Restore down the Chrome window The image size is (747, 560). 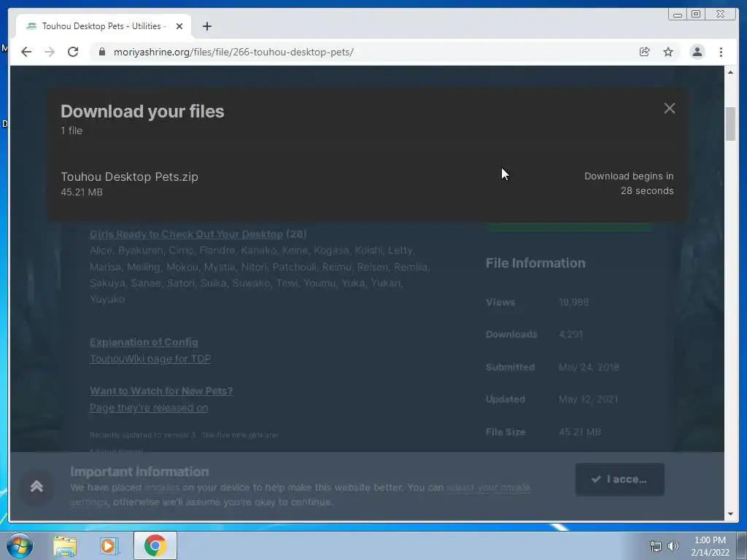point(696,15)
